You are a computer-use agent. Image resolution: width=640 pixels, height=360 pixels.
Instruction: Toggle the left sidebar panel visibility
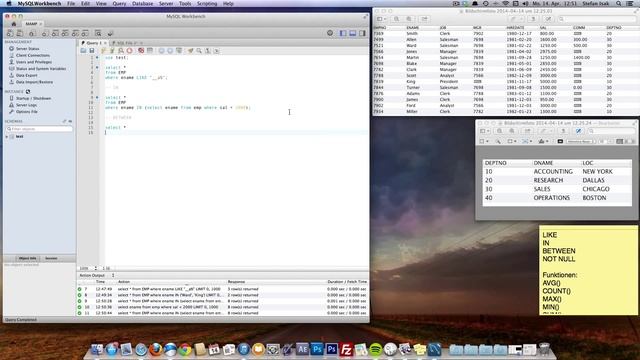point(343,33)
